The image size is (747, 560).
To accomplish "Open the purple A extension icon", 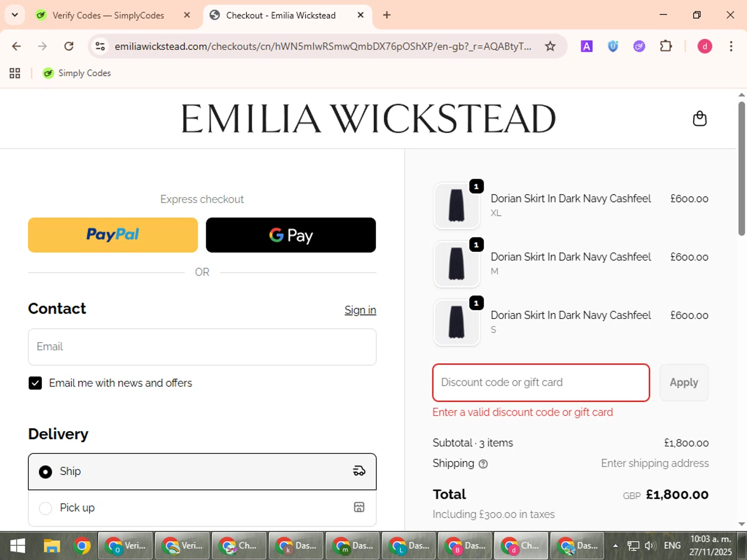I will [587, 46].
